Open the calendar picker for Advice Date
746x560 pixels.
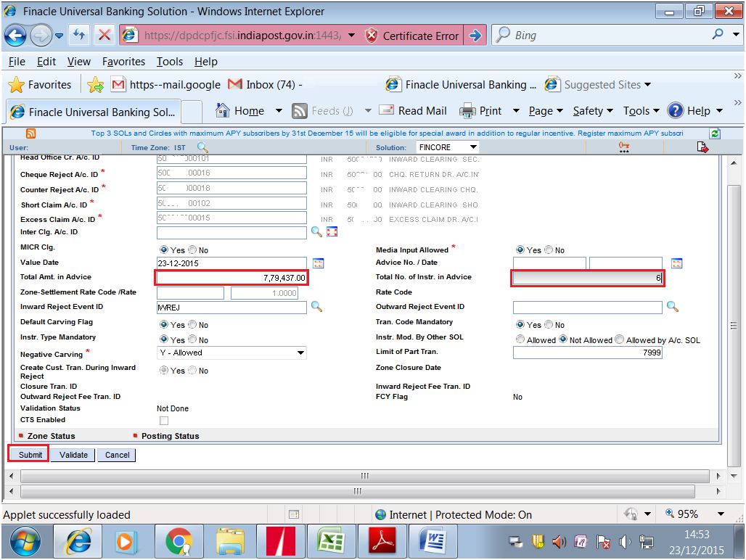677,263
